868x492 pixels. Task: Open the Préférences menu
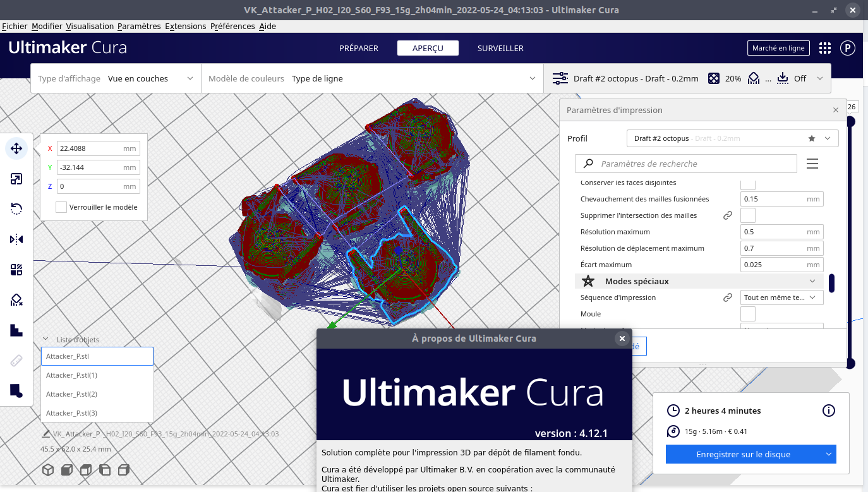(232, 27)
